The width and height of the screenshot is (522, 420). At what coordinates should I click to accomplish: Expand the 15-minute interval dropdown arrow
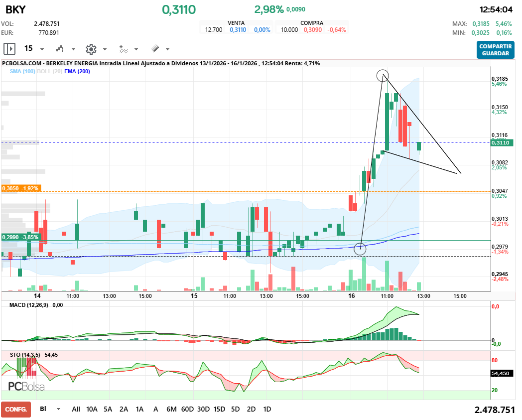pyautogui.click(x=42, y=49)
